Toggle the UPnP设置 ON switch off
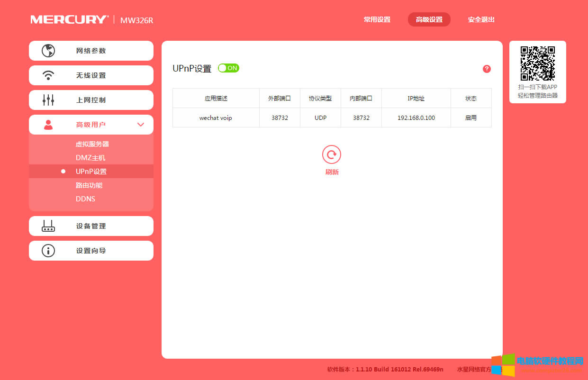Screen dimensions: 588x380 (x=228, y=68)
